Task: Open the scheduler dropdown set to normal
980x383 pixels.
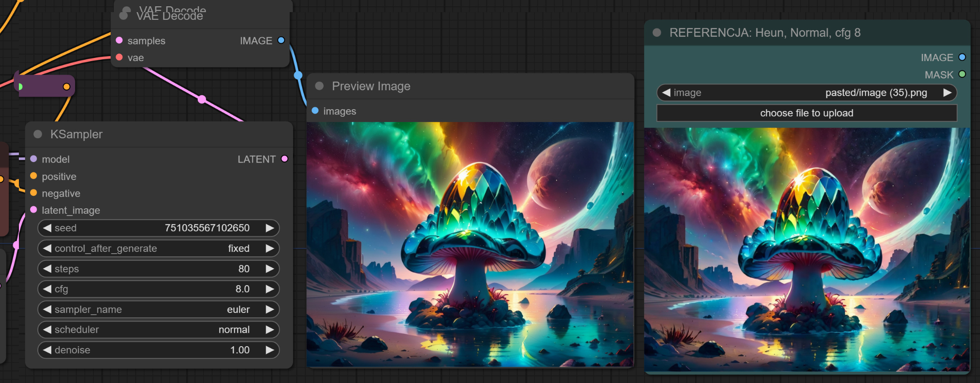Action: click(158, 330)
